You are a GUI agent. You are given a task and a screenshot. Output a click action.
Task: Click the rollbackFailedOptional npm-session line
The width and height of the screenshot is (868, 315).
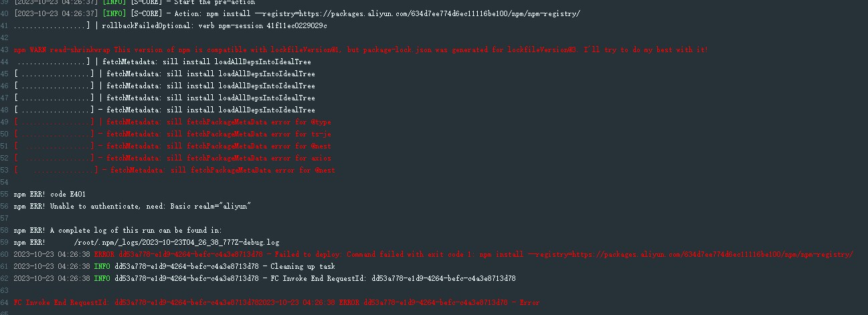point(171,25)
